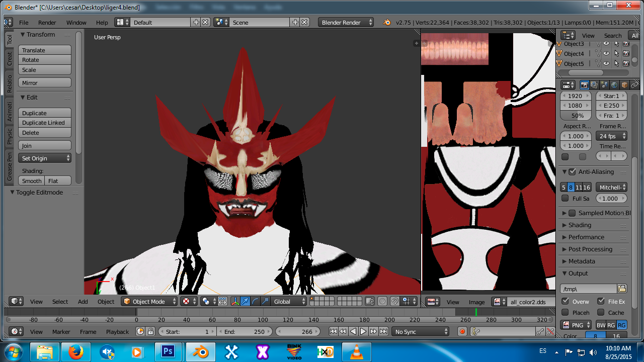
Task: Open the Set Origin dropdown
Action: tap(45, 158)
